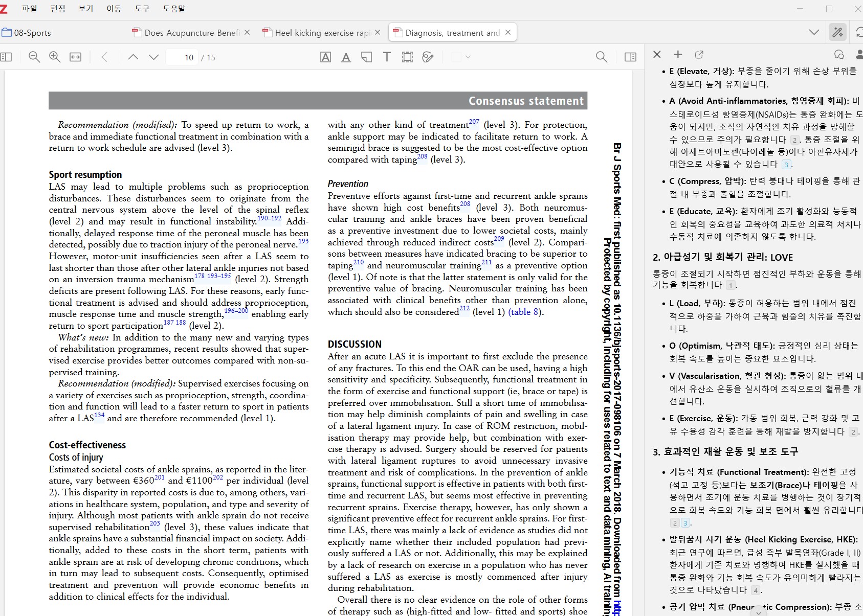Open citation badge 2 after Exercise bullet
This screenshot has width=863, height=616.
[853, 432]
